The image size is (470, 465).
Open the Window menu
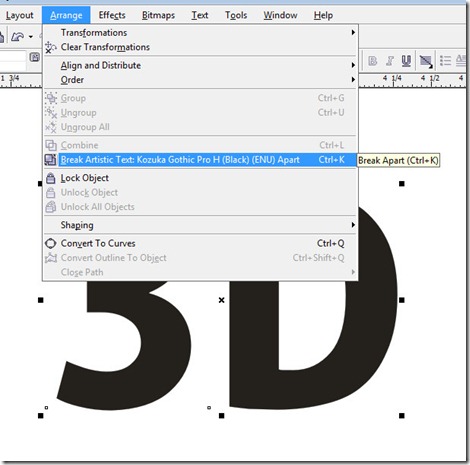tap(280, 15)
